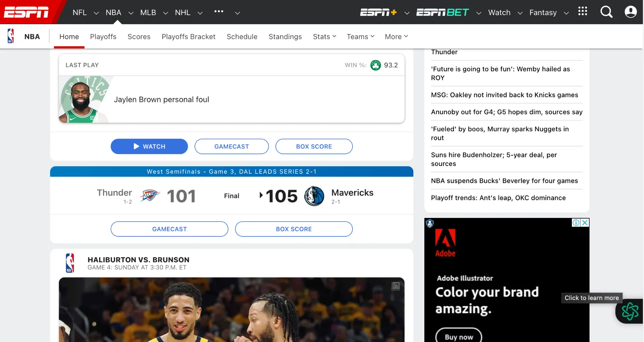Expand the NFL dropdown chevron
The image size is (644, 342).
pyautogui.click(x=96, y=13)
